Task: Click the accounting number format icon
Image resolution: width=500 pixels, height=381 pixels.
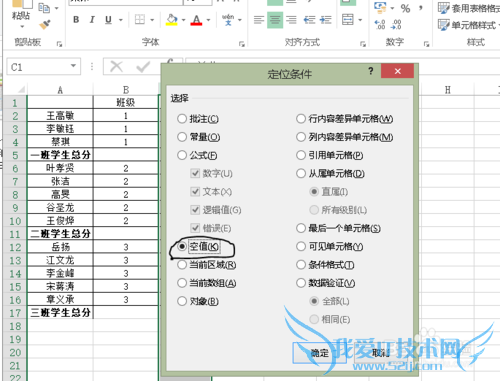Action: click(380, 8)
